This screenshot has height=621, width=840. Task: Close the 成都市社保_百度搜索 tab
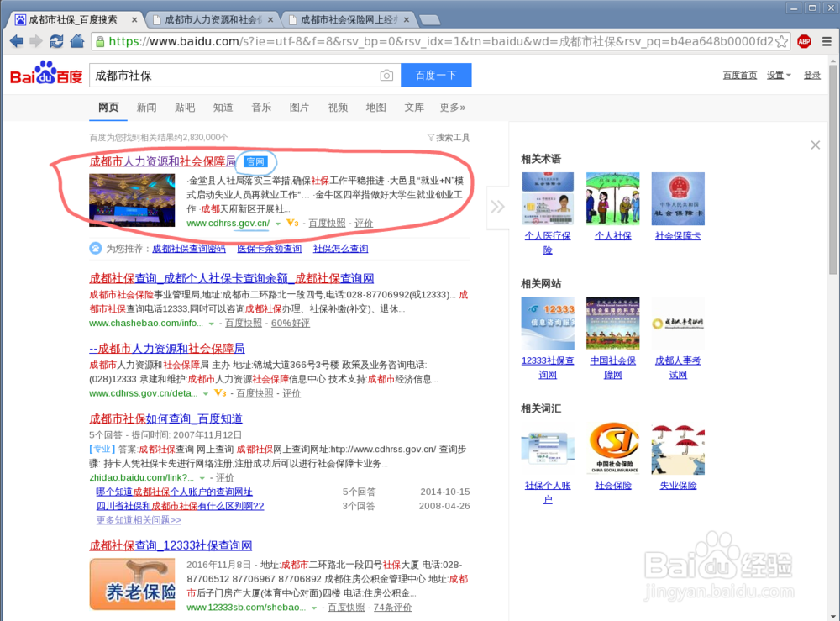point(134,20)
